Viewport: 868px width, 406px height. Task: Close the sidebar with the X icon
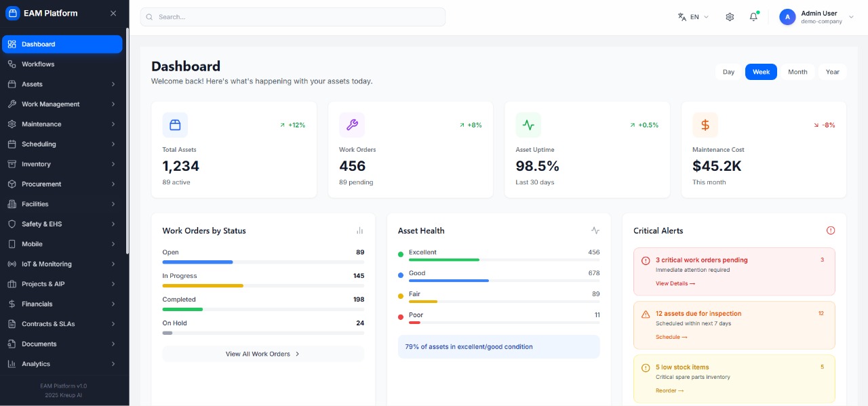pos(113,14)
